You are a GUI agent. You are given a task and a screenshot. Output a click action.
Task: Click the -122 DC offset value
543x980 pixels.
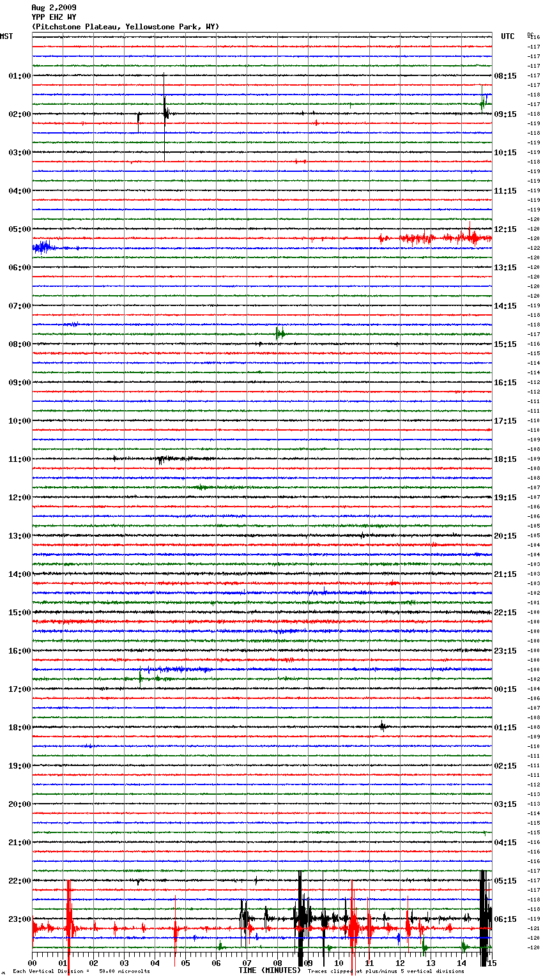(534, 248)
